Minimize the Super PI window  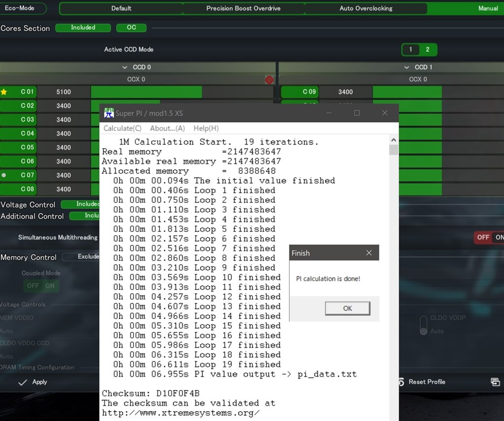(x=329, y=113)
